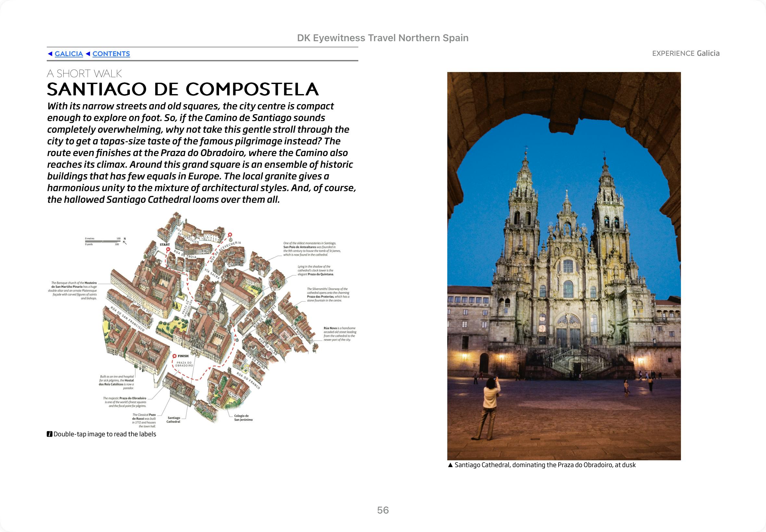Click the Praza do Obradoiro map text

(184, 364)
